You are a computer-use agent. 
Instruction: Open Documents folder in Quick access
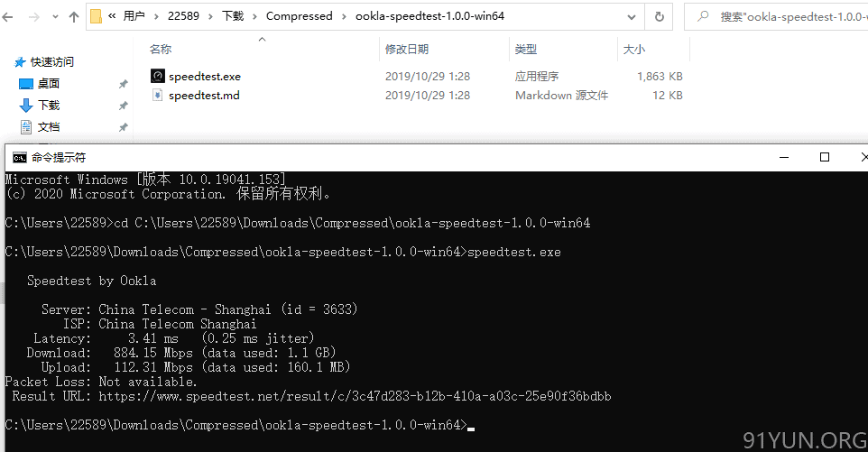coord(48,126)
